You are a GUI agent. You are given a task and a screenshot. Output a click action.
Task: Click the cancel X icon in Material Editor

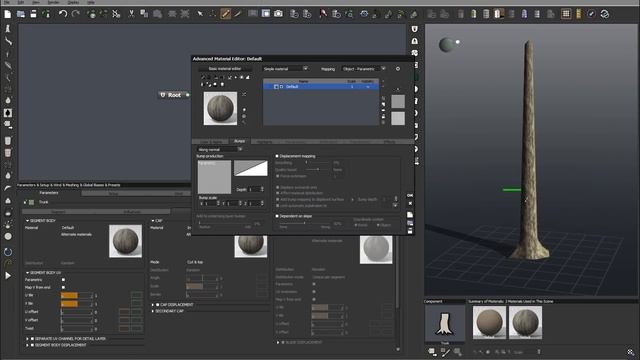pyautogui.click(x=410, y=203)
